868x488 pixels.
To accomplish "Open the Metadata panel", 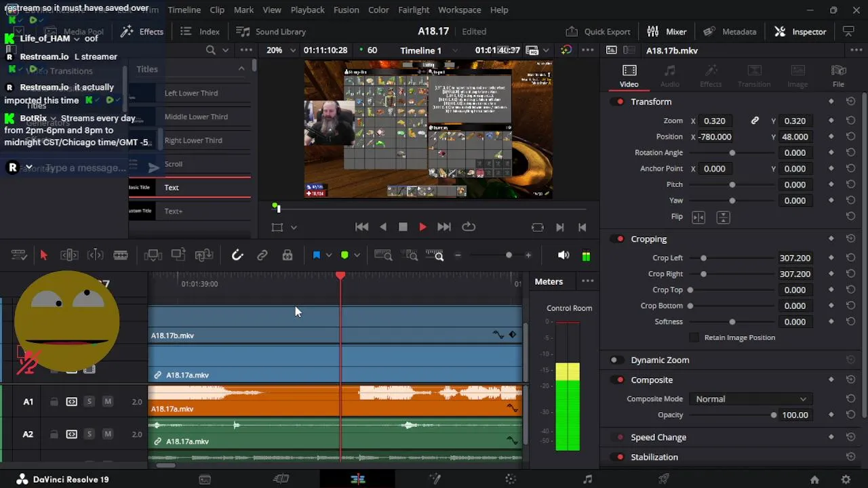I will click(730, 31).
